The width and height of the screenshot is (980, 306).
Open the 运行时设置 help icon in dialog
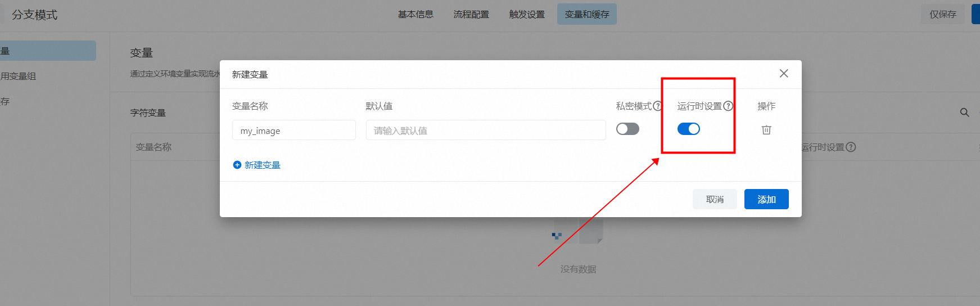point(728,106)
